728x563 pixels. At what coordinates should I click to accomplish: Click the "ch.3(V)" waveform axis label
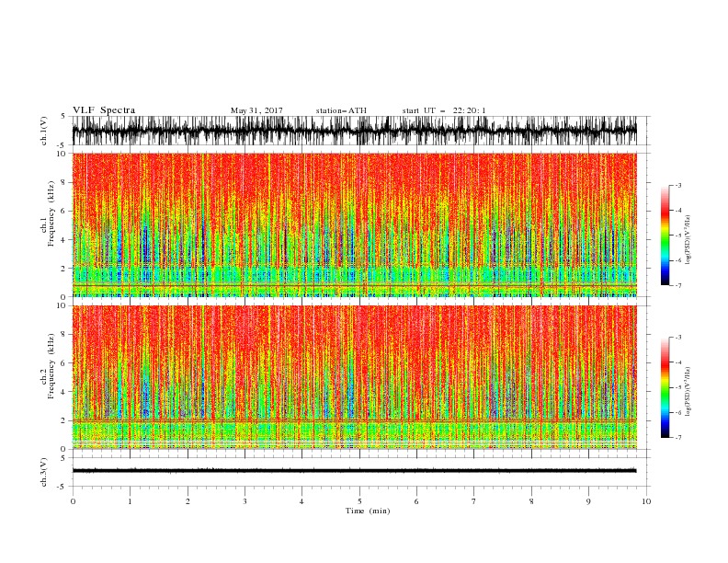[x=44, y=472]
